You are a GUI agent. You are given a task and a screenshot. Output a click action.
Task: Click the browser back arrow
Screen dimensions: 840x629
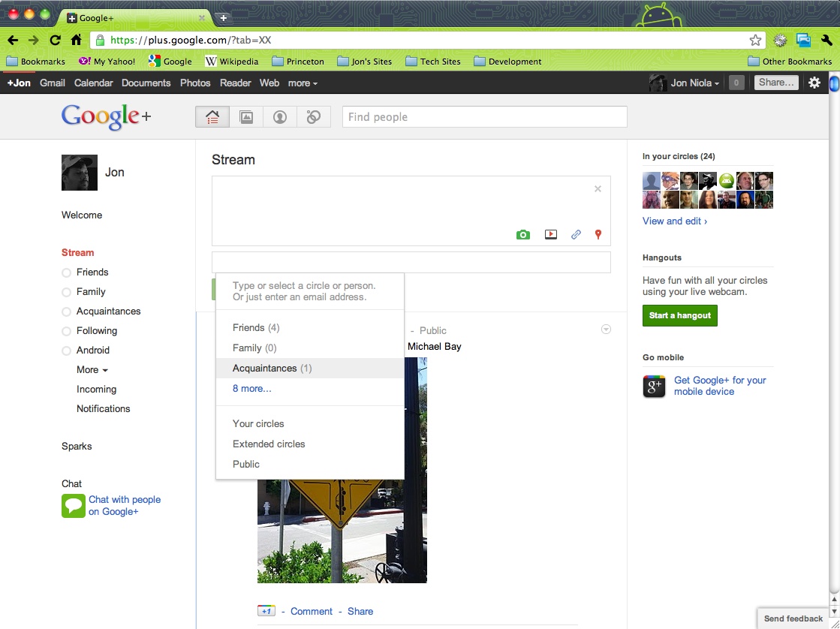[x=13, y=41]
